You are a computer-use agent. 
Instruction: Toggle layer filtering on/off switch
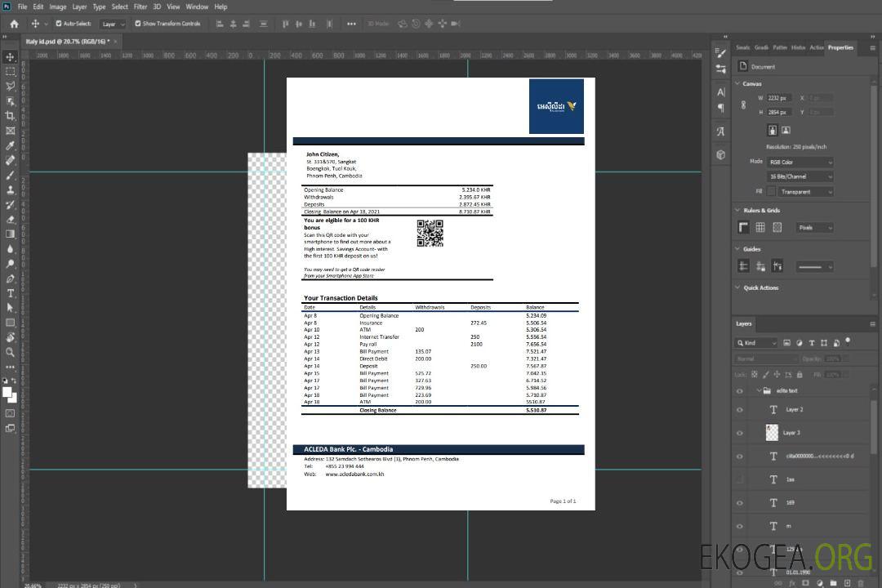click(848, 341)
